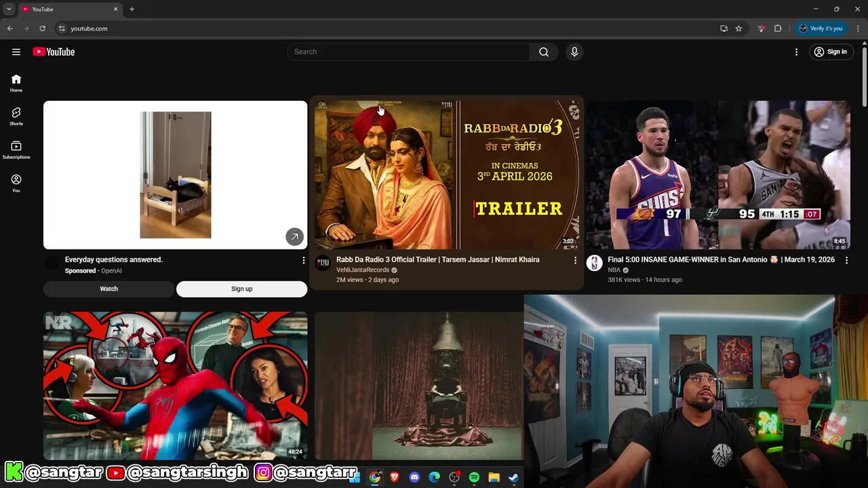Open Shorts from the sidebar
Viewport: 868px width, 488px height.
click(x=16, y=116)
